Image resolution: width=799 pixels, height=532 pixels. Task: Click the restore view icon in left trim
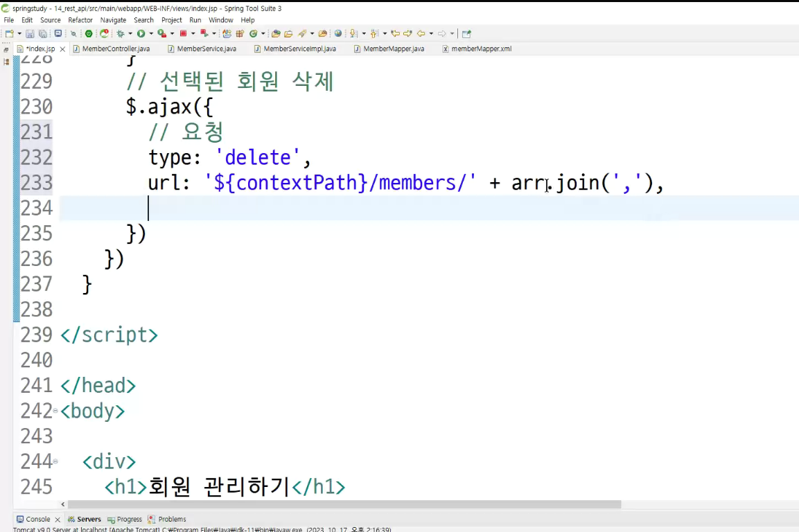(6, 50)
